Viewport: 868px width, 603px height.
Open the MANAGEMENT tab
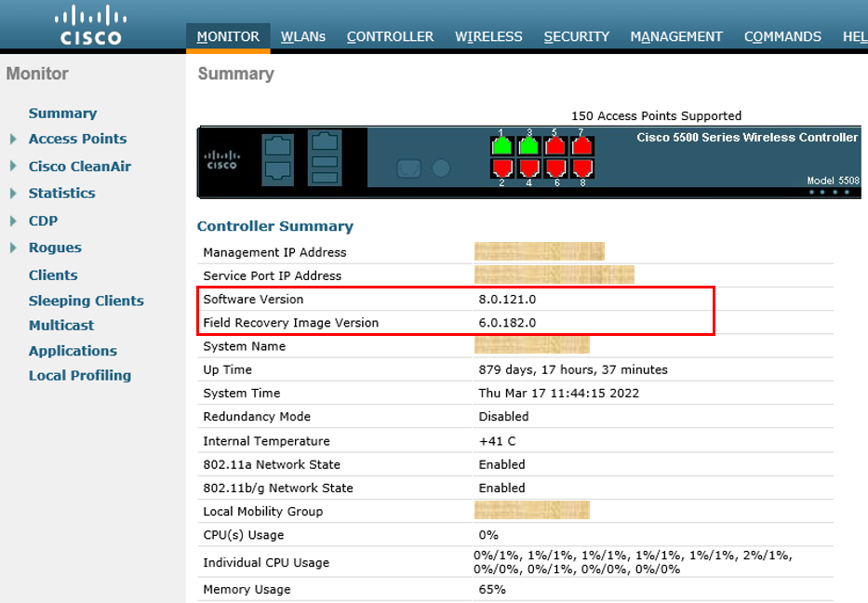pyautogui.click(x=676, y=36)
